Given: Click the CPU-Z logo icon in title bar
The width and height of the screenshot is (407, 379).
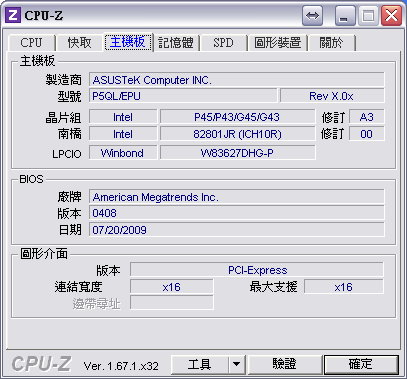Looking at the screenshot, I should click(13, 15).
